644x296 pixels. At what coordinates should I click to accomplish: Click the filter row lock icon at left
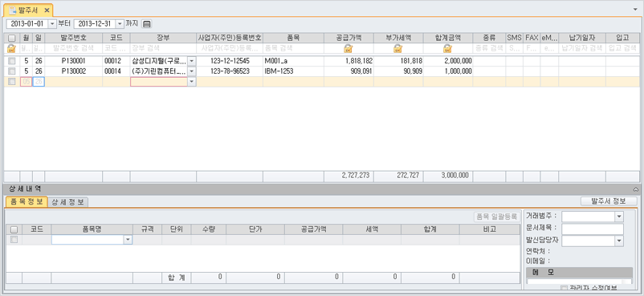pos(11,48)
